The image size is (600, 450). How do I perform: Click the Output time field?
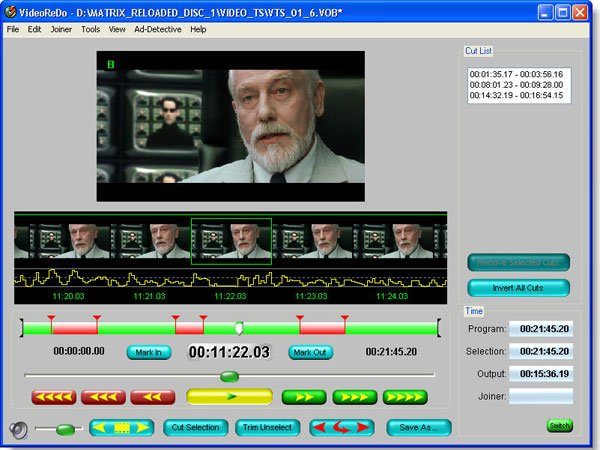(x=541, y=374)
